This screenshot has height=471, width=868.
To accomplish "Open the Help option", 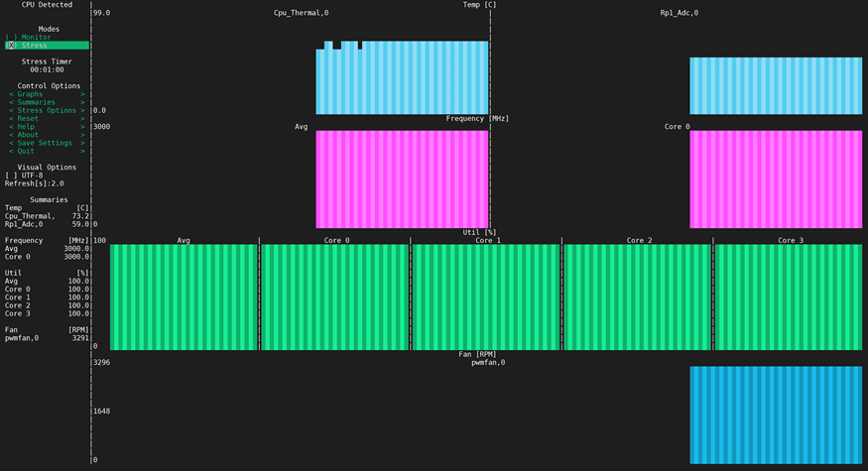I will pyautogui.click(x=47, y=127).
